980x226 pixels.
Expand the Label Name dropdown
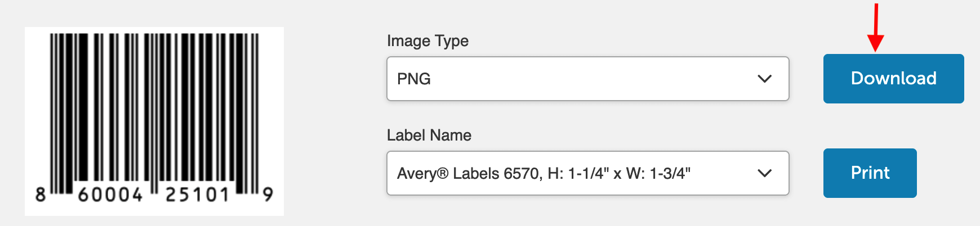(587, 173)
